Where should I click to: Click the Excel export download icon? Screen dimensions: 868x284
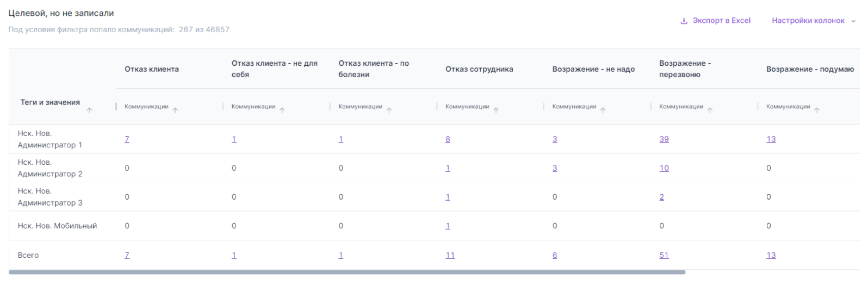684,21
